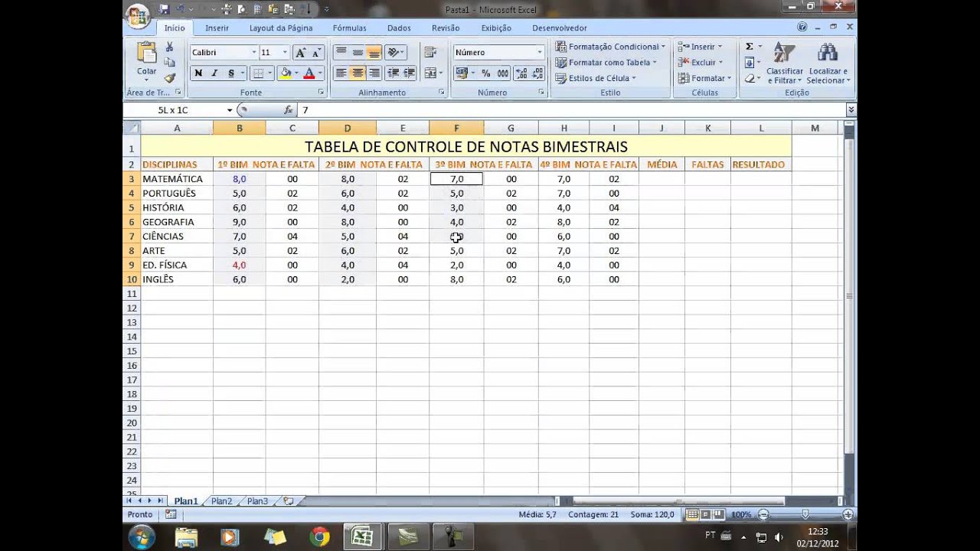Open Chrome from the taskbar
The width and height of the screenshot is (980, 551).
tap(320, 537)
